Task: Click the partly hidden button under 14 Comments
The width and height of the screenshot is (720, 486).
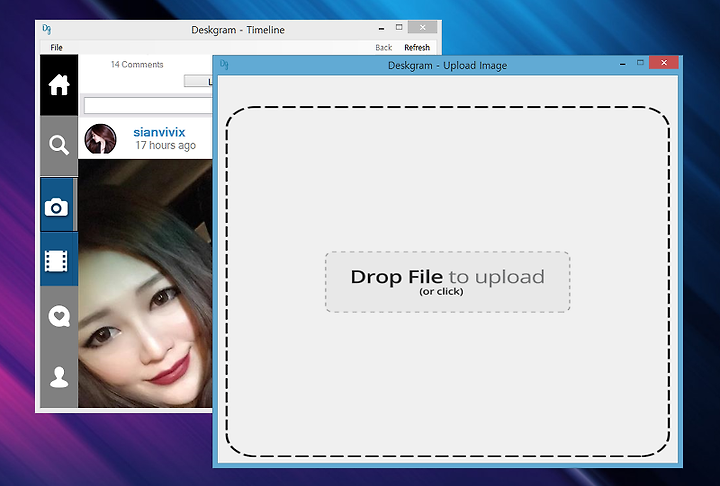Action: click(x=198, y=81)
